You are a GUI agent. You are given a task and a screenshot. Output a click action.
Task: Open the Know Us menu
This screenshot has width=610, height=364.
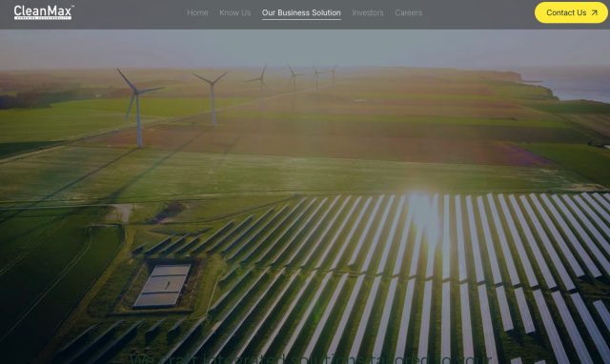235,12
